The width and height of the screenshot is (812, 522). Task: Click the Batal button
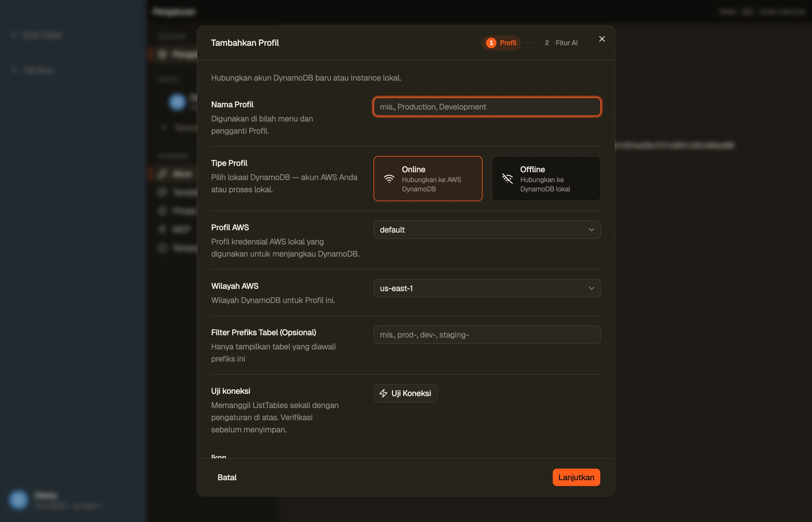click(x=227, y=477)
